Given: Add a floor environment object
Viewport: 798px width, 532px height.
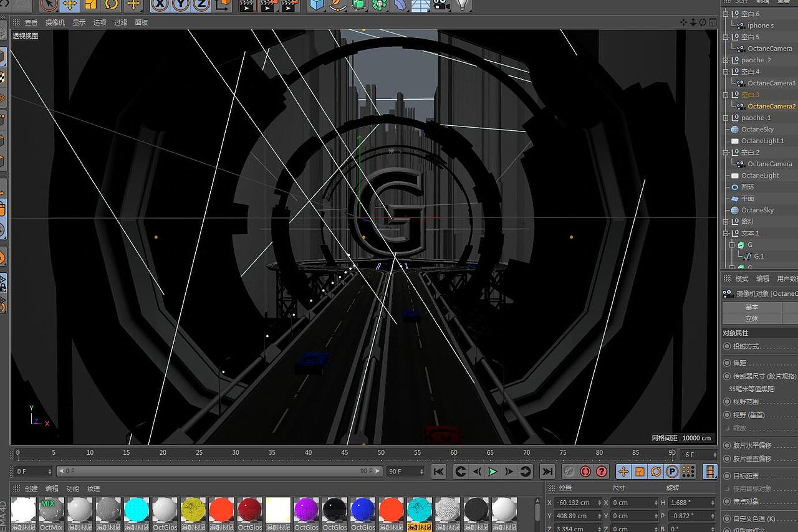Looking at the screenshot, I should coord(420,5).
